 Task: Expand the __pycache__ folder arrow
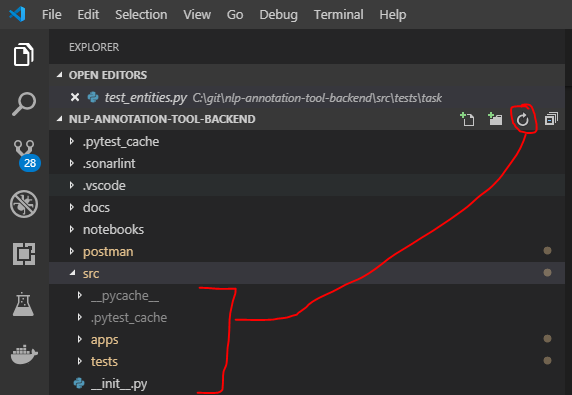pos(80,295)
